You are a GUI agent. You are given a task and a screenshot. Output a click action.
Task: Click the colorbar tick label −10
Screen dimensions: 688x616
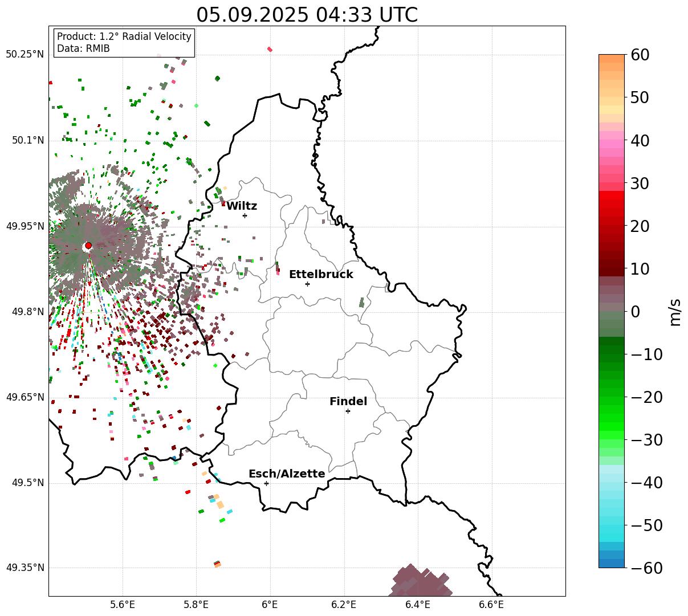pyautogui.click(x=646, y=354)
